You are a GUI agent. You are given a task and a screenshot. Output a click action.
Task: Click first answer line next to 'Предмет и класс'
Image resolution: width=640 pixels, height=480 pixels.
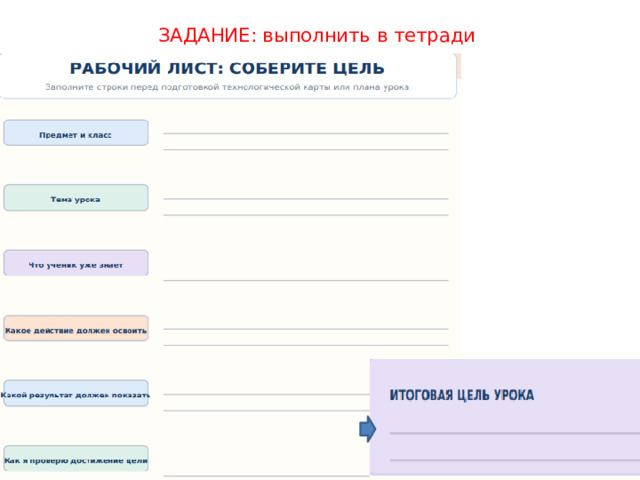tap(306, 133)
